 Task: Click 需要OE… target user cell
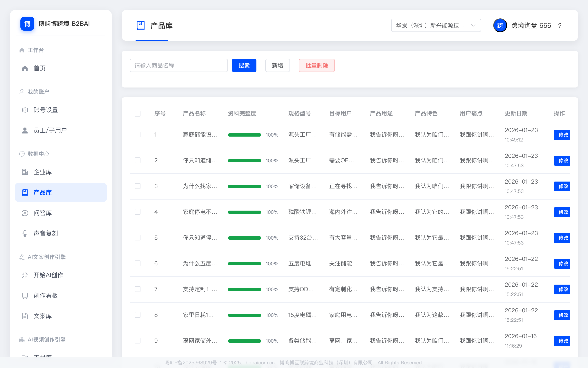click(341, 160)
